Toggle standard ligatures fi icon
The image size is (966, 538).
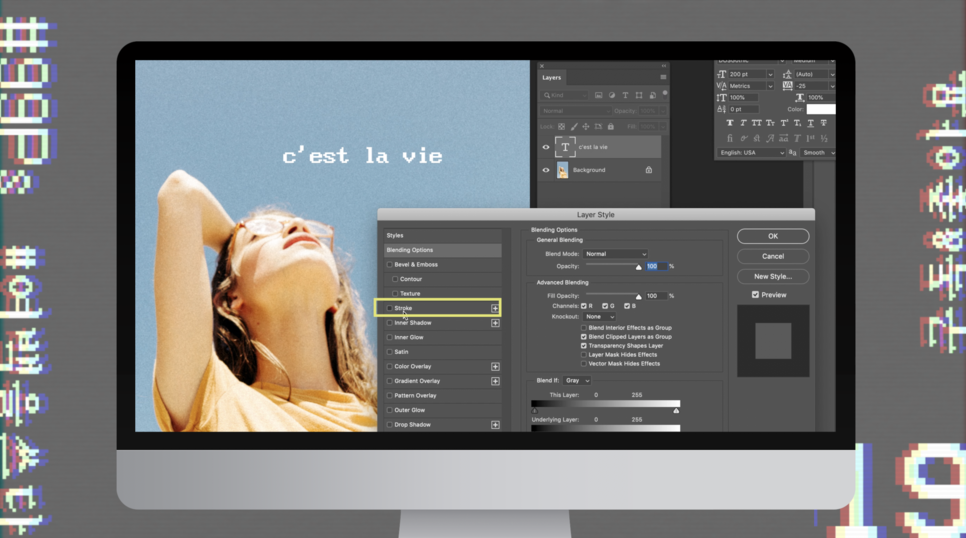coord(730,139)
